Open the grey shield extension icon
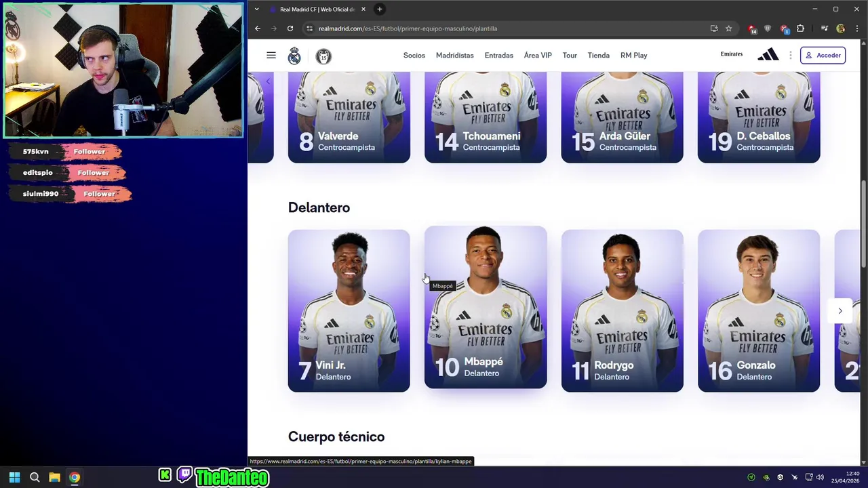 [768, 28]
